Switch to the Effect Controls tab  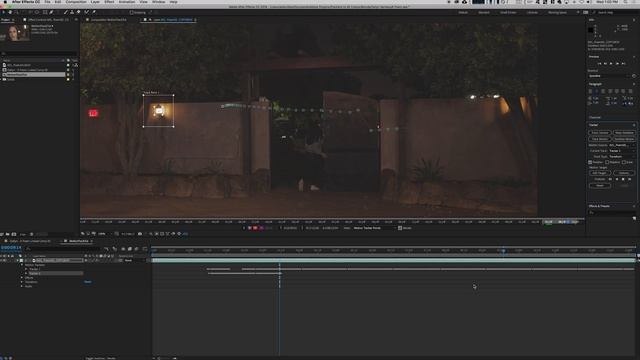click(48, 20)
